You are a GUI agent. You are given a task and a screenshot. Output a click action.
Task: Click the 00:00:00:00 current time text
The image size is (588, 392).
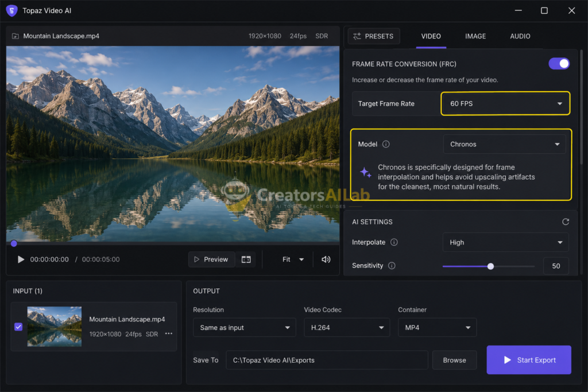(x=49, y=259)
